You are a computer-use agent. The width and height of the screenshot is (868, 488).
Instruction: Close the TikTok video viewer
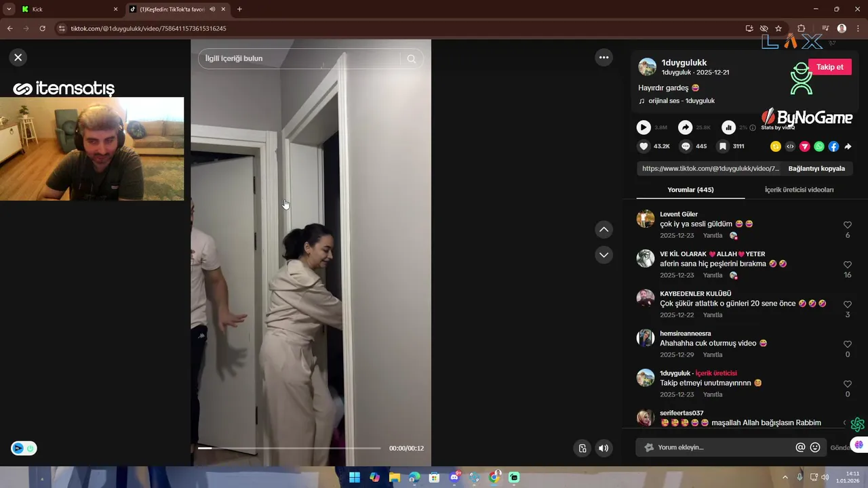[x=18, y=58]
